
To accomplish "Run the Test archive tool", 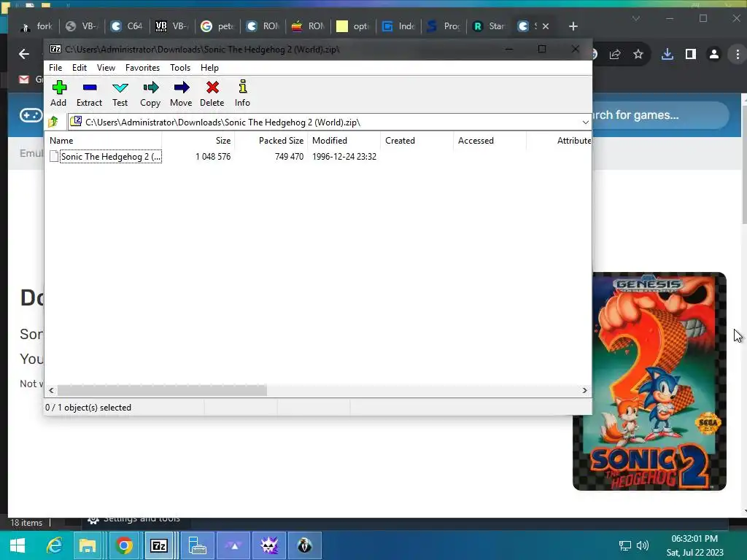I will pos(120,93).
